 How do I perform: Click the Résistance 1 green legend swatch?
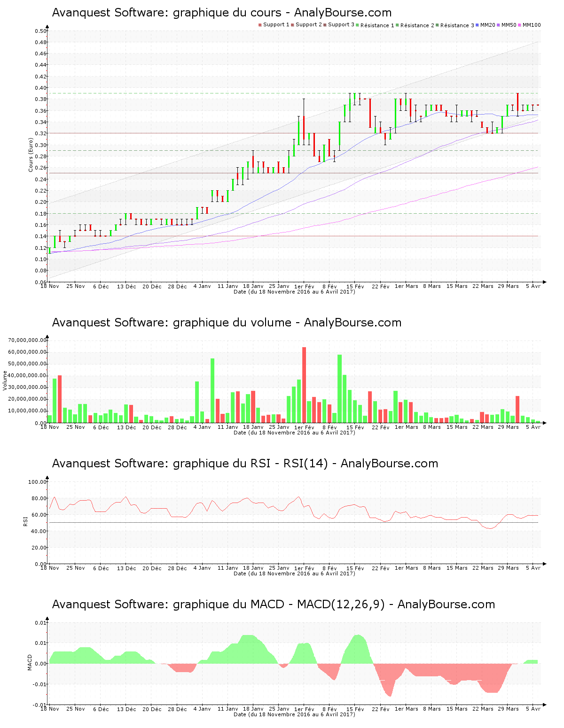click(358, 25)
